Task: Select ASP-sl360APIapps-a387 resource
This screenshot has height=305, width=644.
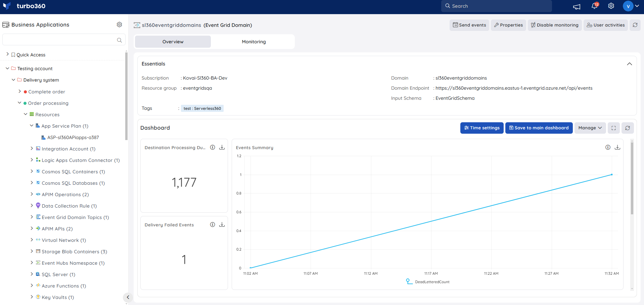Action: coord(73,137)
